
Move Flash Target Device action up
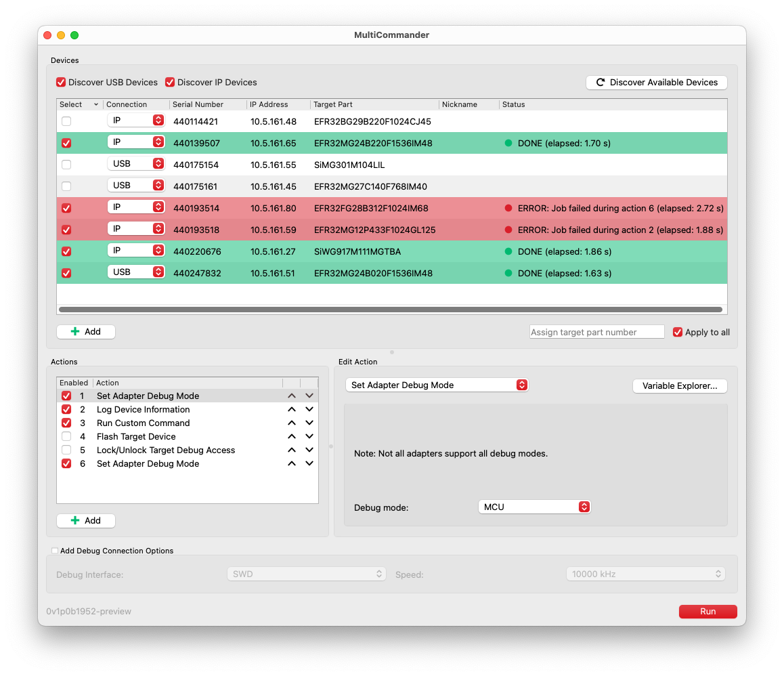292,437
